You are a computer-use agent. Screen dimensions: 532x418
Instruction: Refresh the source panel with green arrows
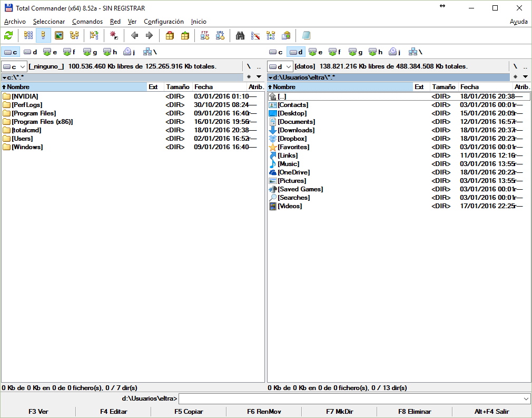pyautogui.click(x=8, y=35)
